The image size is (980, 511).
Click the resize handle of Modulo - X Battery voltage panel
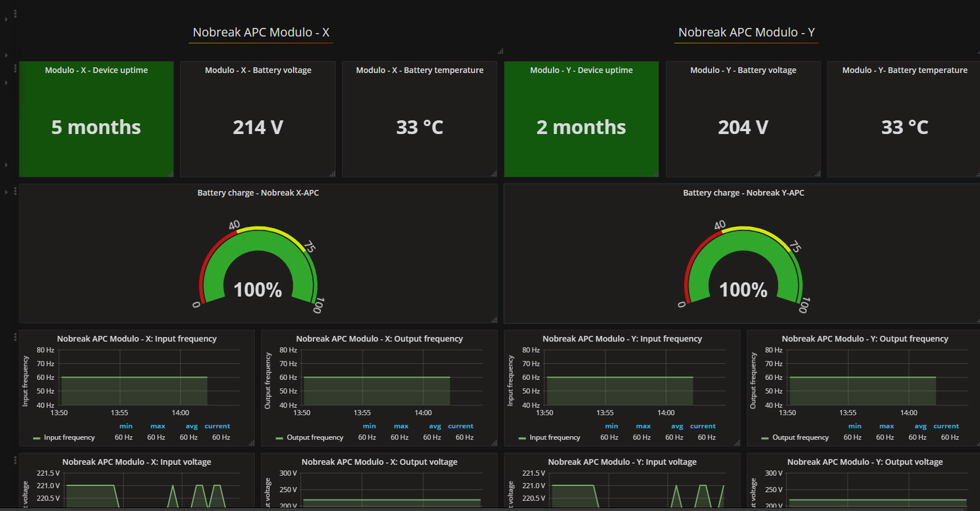tap(332, 174)
